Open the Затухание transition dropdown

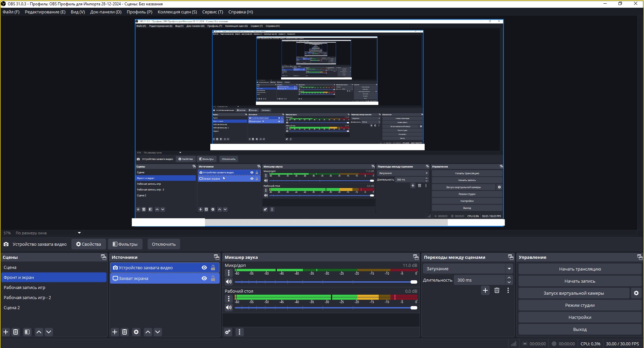coord(468,269)
